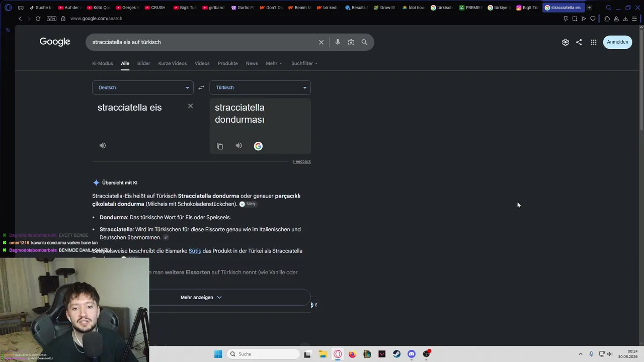Search open tabs in Opera
The width and height of the screenshot is (644, 362).
608,8
